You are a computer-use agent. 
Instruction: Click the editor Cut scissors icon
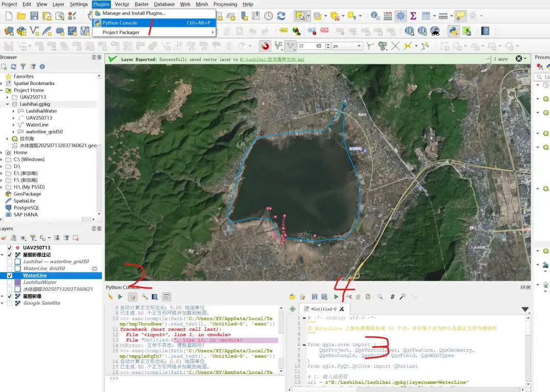click(x=349, y=297)
